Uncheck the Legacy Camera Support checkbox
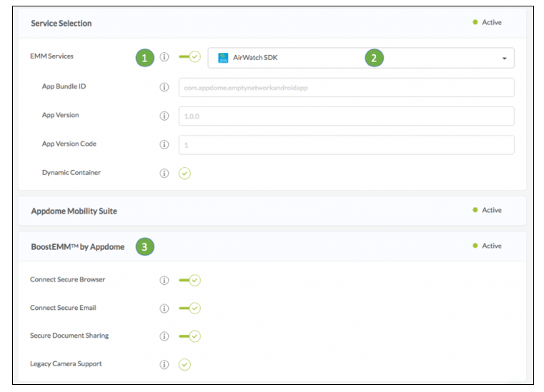 [x=184, y=365]
